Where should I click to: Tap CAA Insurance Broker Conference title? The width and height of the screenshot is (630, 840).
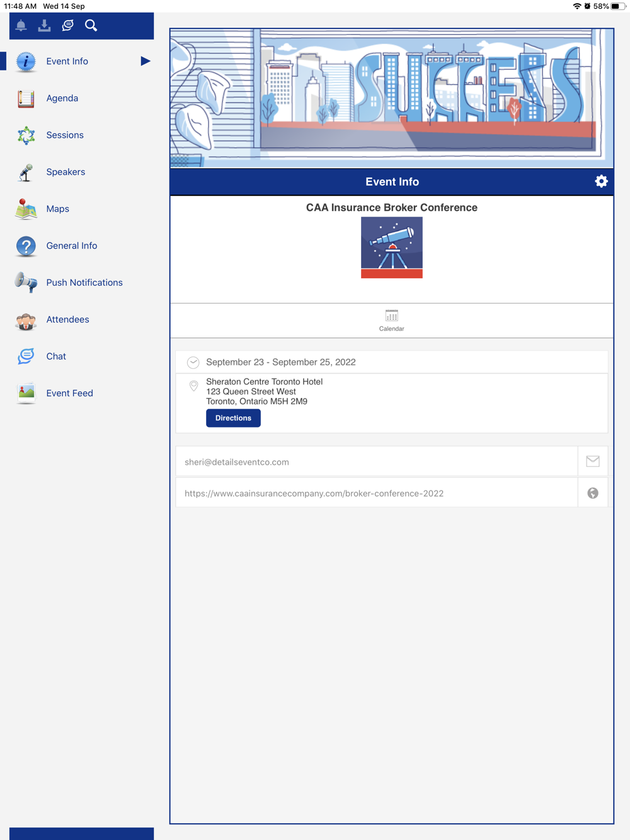point(392,208)
